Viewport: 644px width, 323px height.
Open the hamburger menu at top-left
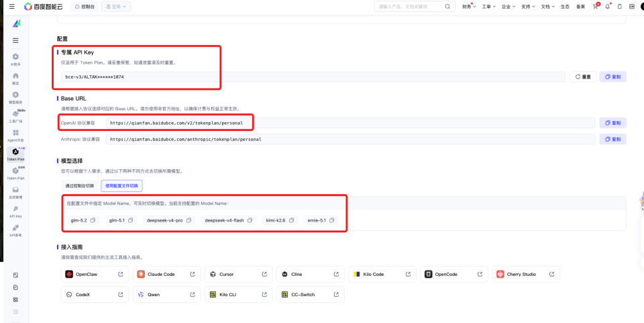[x=11, y=7]
